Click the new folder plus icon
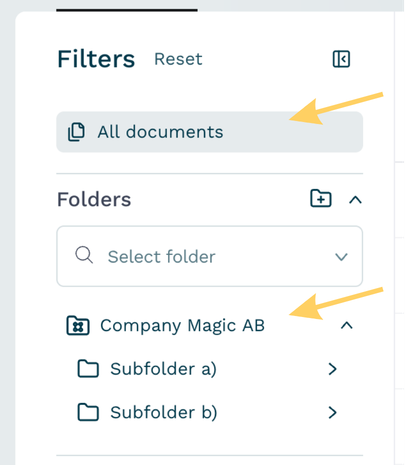The image size is (405, 465). [x=321, y=199]
